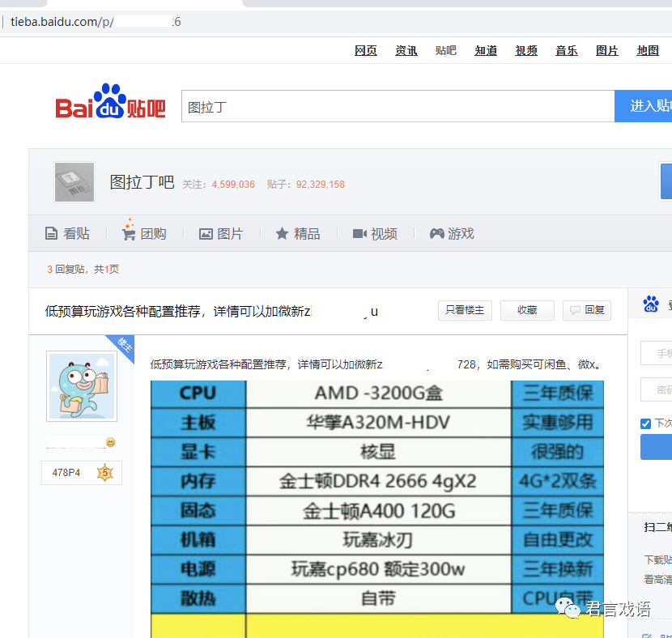The height and width of the screenshot is (638, 672).
Task: Click the 4G*2双条 note cell
Action: click(558, 481)
